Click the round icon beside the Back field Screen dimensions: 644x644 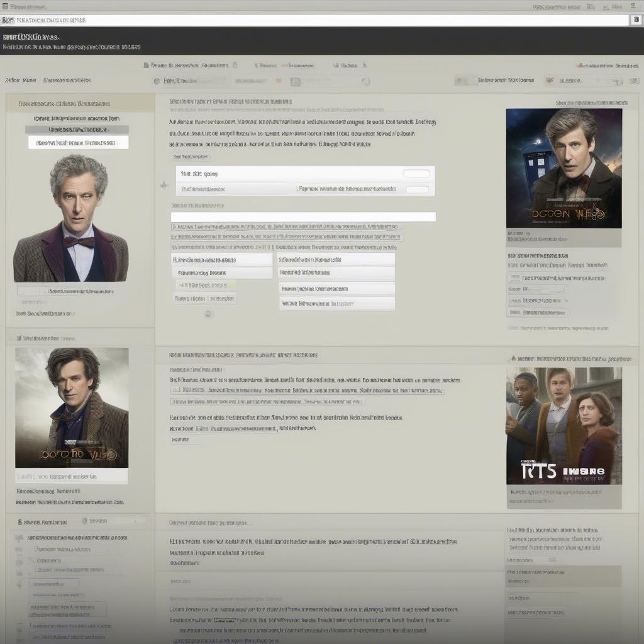pyautogui.click(x=157, y=81)
